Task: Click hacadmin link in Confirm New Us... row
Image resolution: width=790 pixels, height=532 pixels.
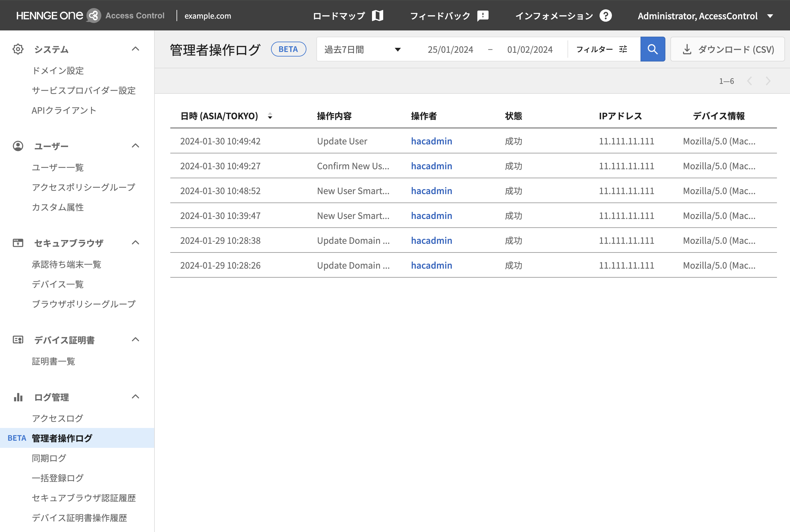Action: (x=431, y=166)
